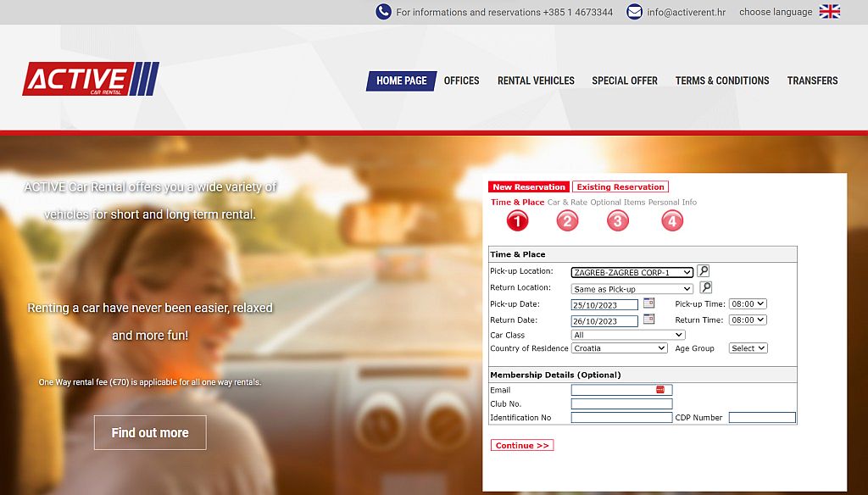
Task: Click step 2 circle Car & Rate
Action: (567, 221)
